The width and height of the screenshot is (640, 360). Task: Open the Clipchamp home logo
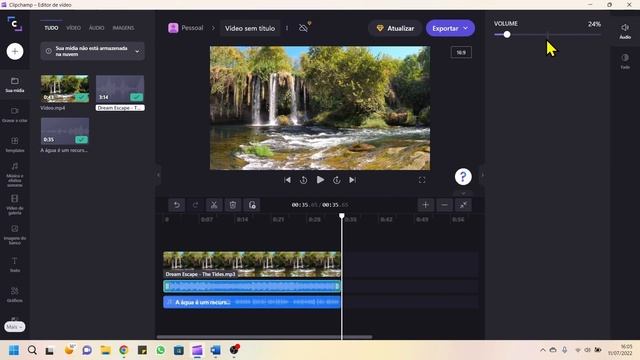click(15, 24)
